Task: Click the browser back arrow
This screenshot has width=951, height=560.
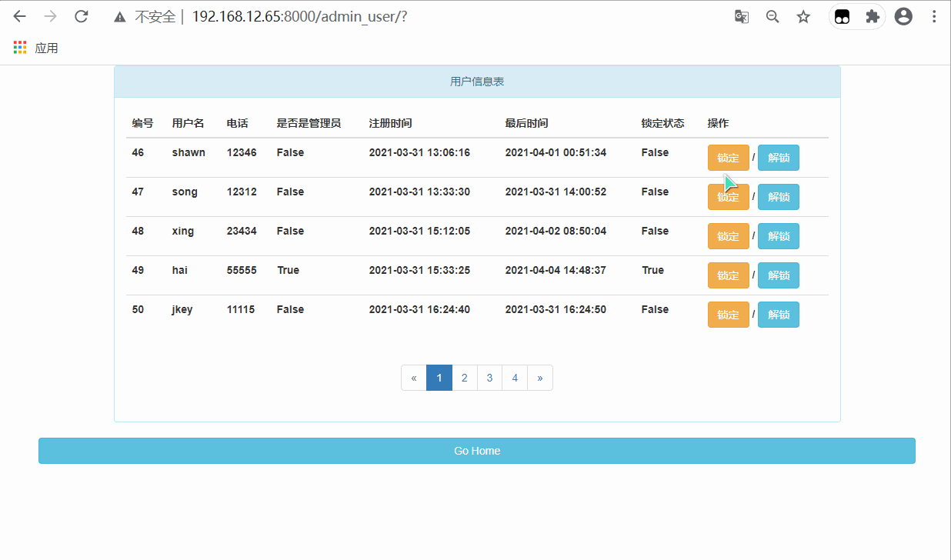Action: (20, 16)
